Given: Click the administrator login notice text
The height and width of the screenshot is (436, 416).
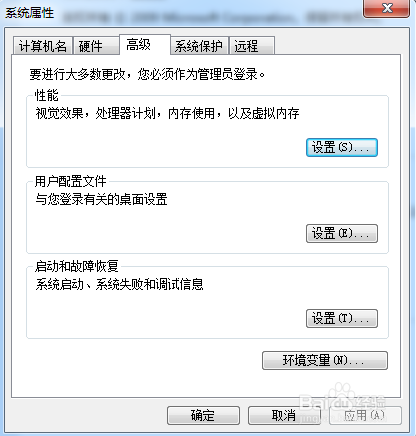Looking at the screenshot, I should pos(147,74).
